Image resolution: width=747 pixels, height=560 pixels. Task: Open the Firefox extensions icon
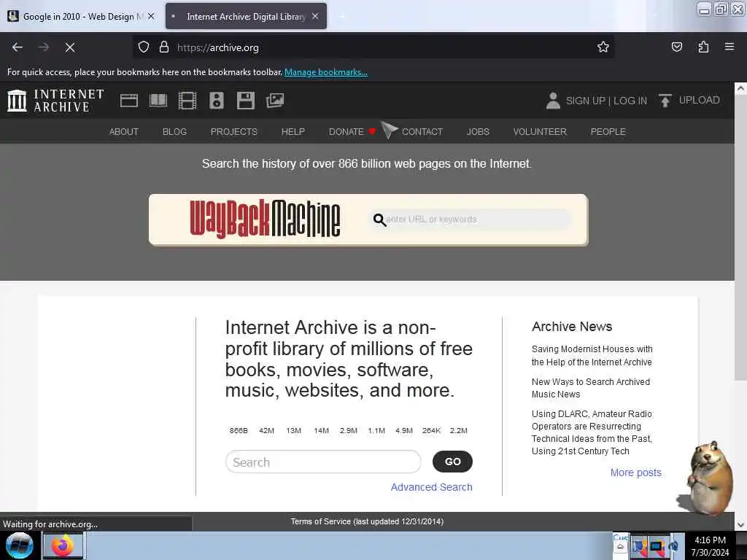coord(703,47)
